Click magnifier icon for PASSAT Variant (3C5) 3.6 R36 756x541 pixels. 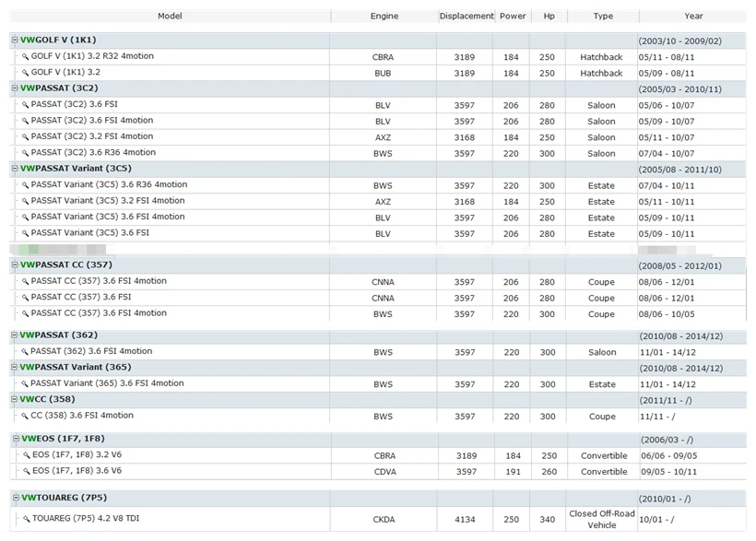tap(25, 185)
